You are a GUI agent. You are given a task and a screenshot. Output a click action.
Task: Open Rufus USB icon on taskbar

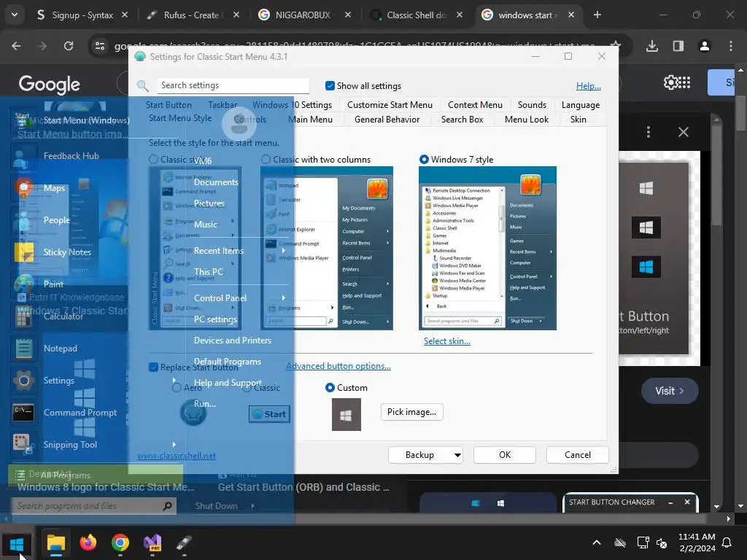(x=184, y=542)
